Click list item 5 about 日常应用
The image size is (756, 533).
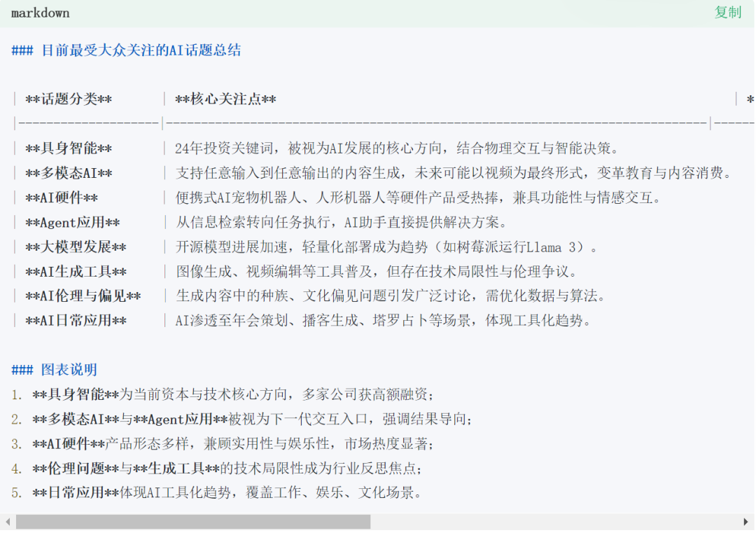pos(227,493)
